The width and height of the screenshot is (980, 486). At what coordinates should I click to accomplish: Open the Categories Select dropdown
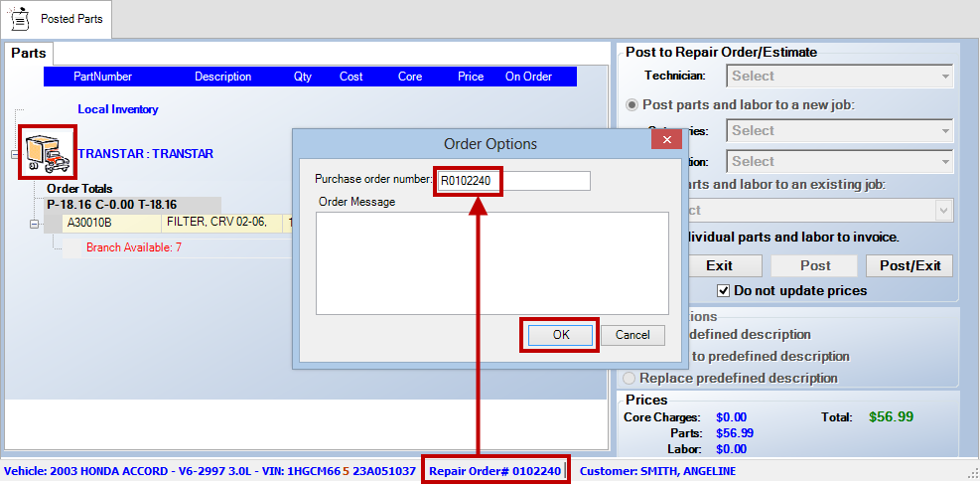[840, 131]
